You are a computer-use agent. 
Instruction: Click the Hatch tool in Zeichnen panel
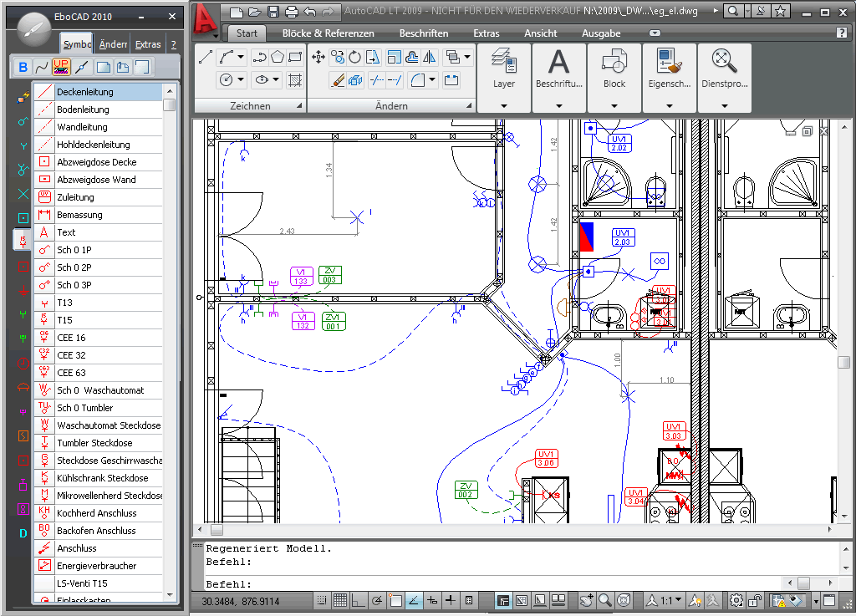tap(295, 80)
